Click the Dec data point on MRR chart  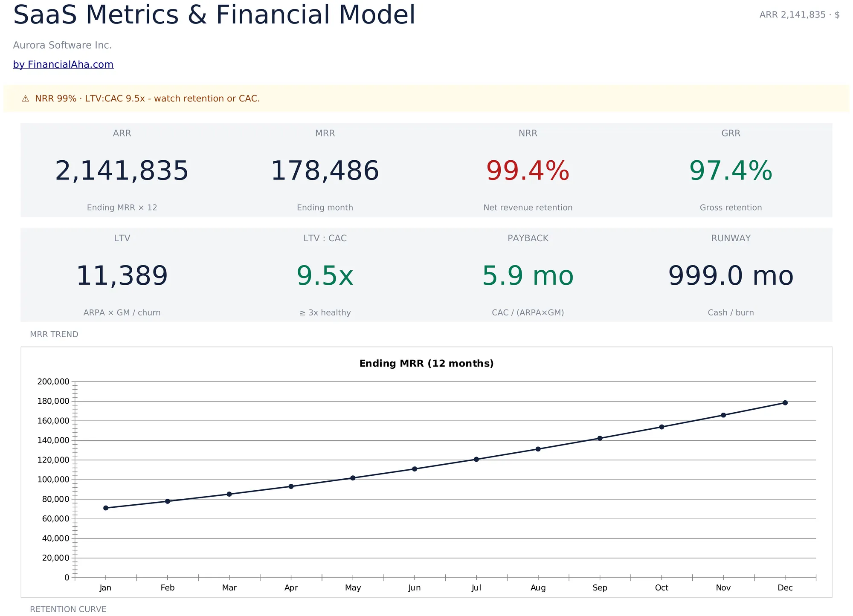pos(785,403)
